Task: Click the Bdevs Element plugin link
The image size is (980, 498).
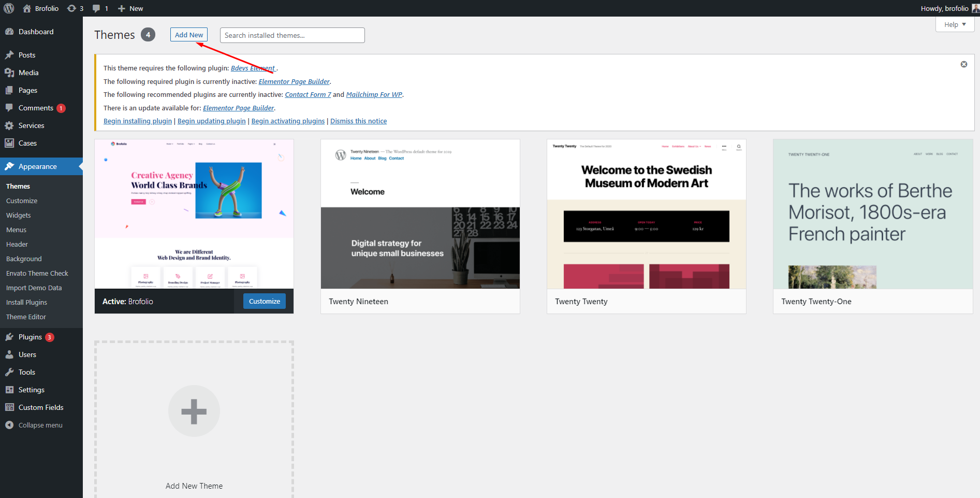Action: click(253, 68)
